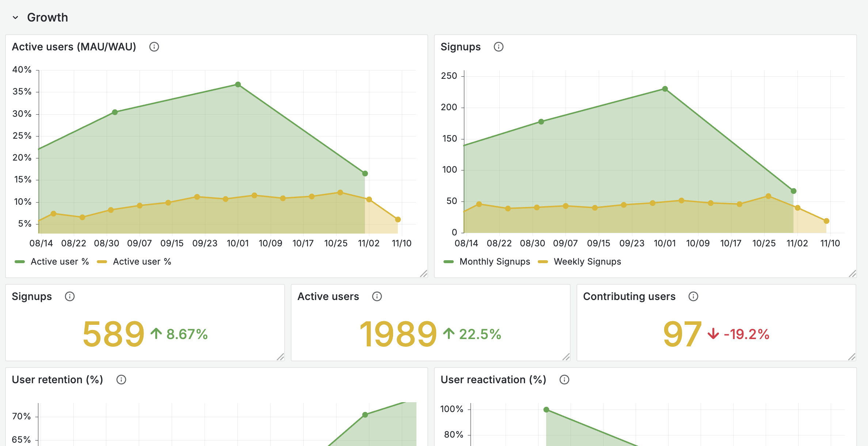The height and width of the screenshot is (446, 868).
Task: Click the 8.67% increase indicator
Action: pos(179,334)
